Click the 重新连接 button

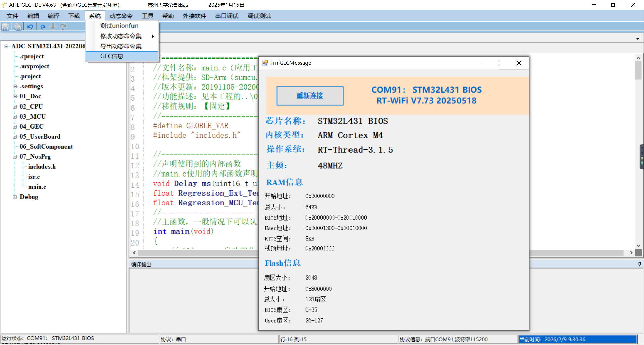(x=310, y=96)
